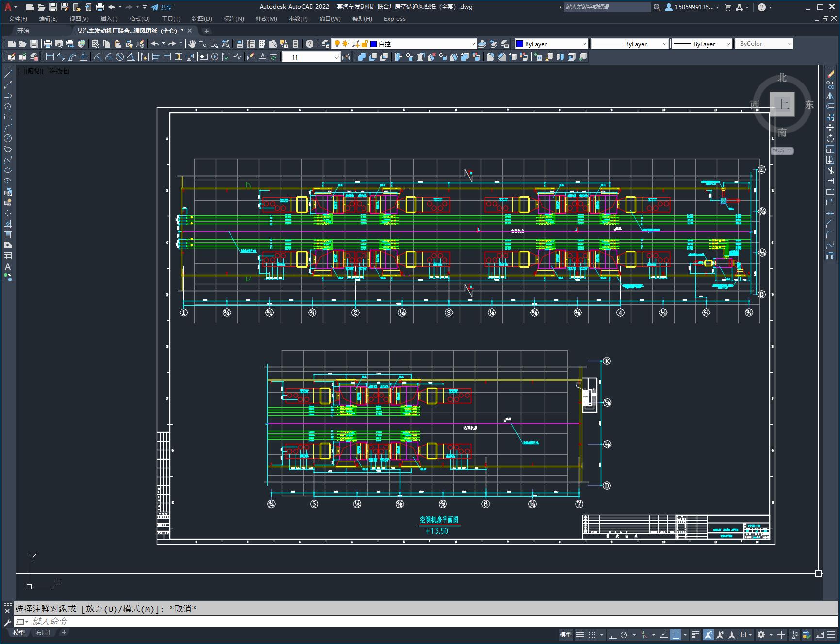Toggle object snap in status bar
The width and height of the screenshot is (840, 644).
click(x=675, y=635)
